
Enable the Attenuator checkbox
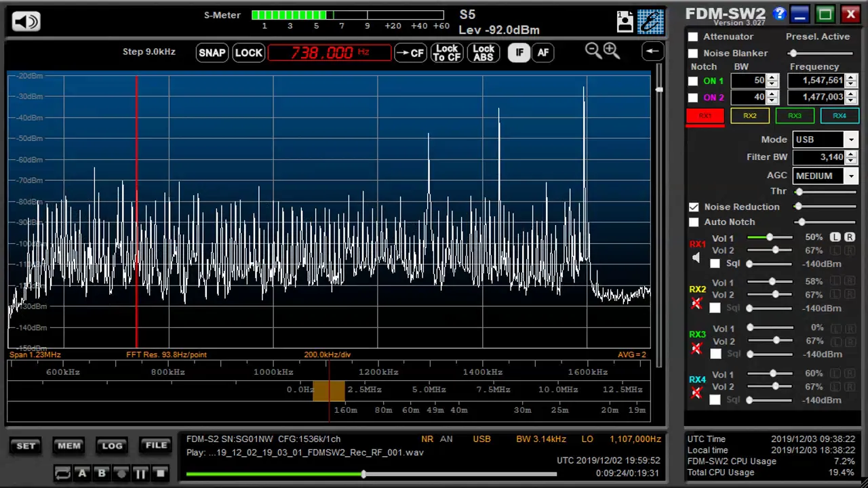[692, 37]
